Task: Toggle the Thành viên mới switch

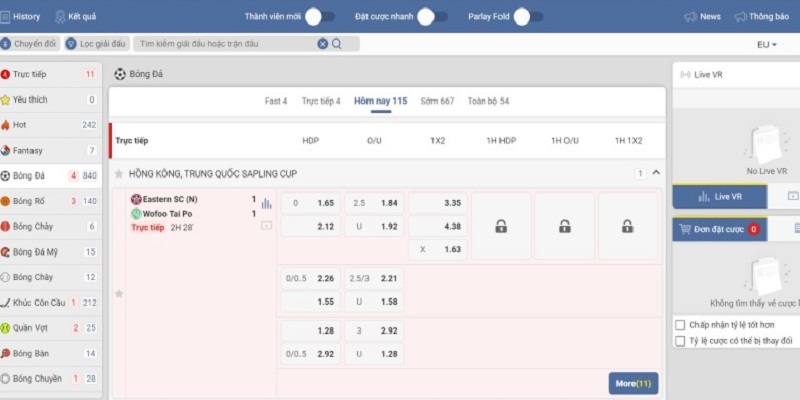Action: pyautogui.click(x=319, y=17)
